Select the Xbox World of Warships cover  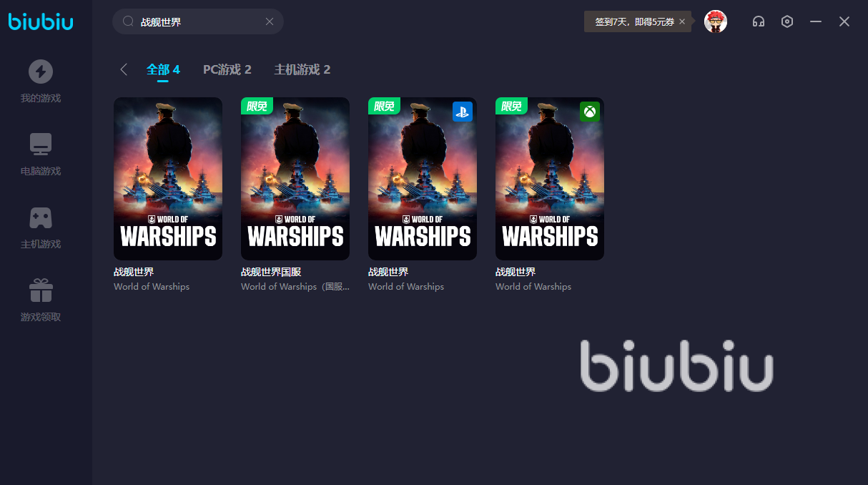coord(550,179)
